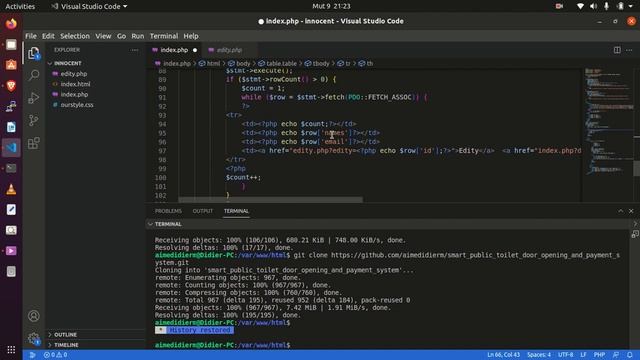
Task: Open Activities overview
Action: click(x=20, y=7)
